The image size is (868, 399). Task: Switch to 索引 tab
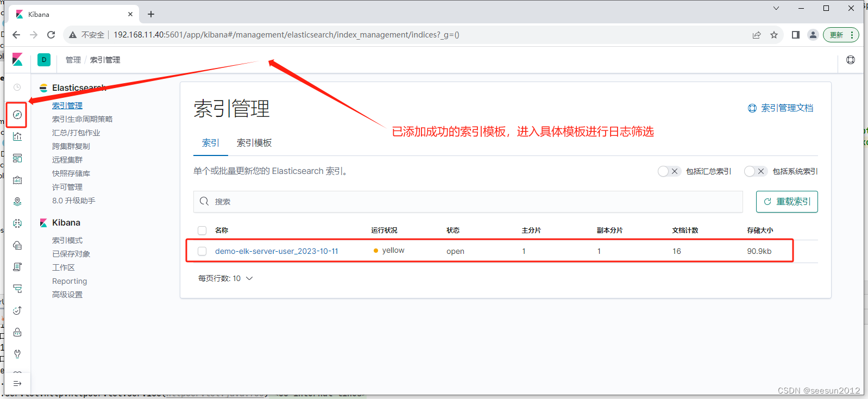click(x=211, y=143)
